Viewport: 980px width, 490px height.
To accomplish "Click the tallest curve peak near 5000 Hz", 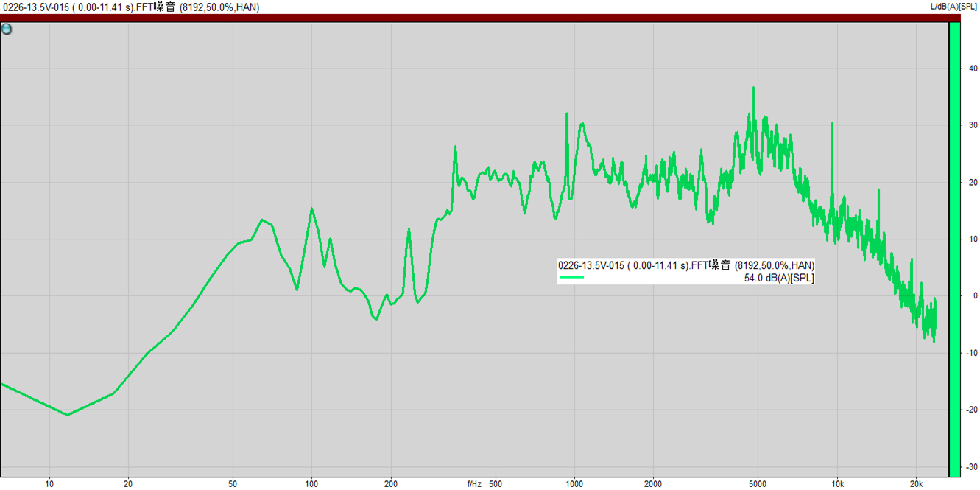I will [x=753, y=88].
